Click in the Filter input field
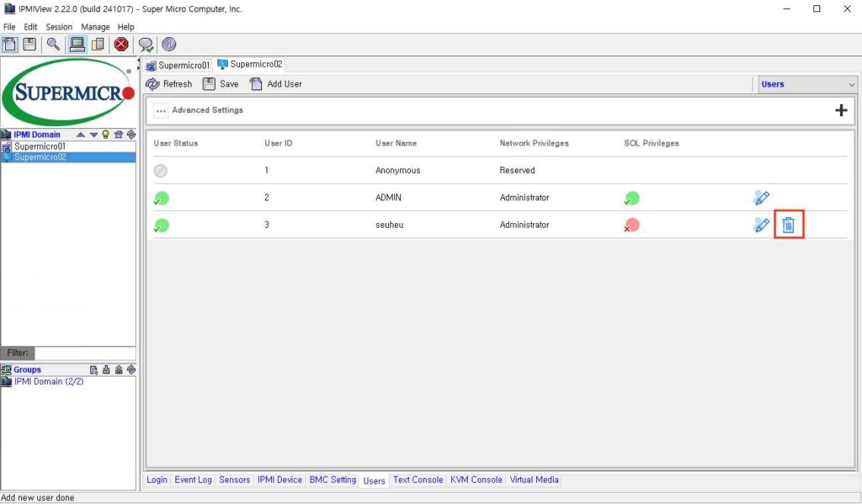The height and width of the screenshot is (504, 862). 85,353
